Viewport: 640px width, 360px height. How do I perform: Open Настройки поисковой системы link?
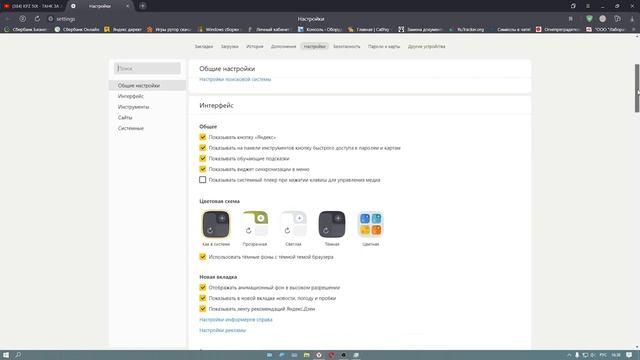click(235, 79)
